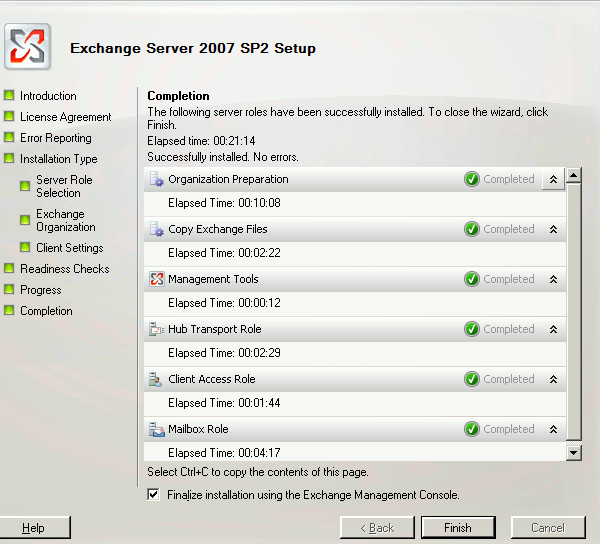Click the 'Select Ctrl+C to copy' hint text
This screenshot has width=600, height=544.
(x=258, y=472)
